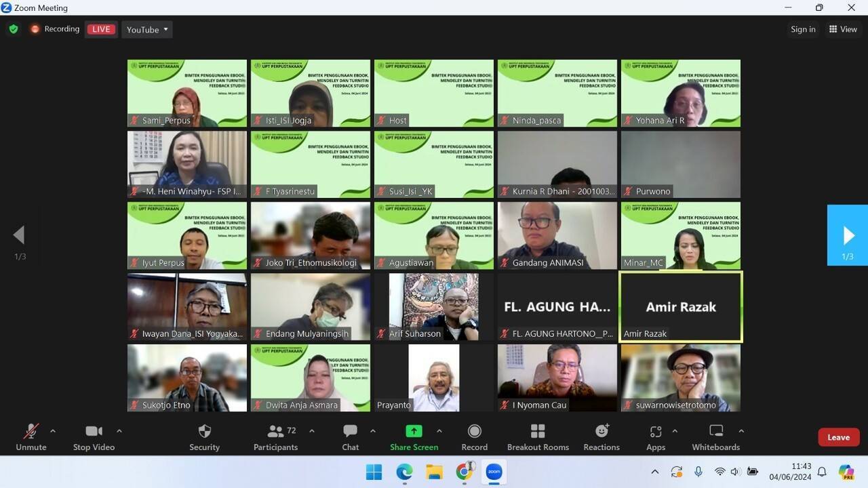Stop Video camera toggle
Viewport: 868px width, 488px height.
click(94, 437)
